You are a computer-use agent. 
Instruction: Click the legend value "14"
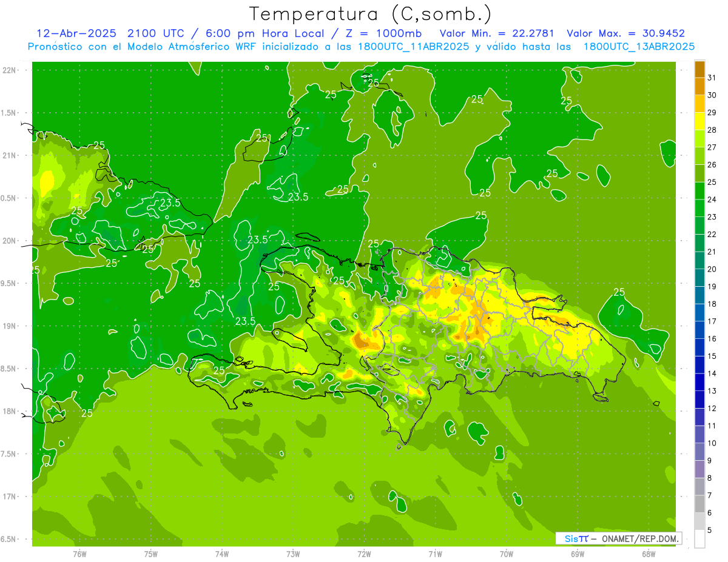[x=712, y=373]
